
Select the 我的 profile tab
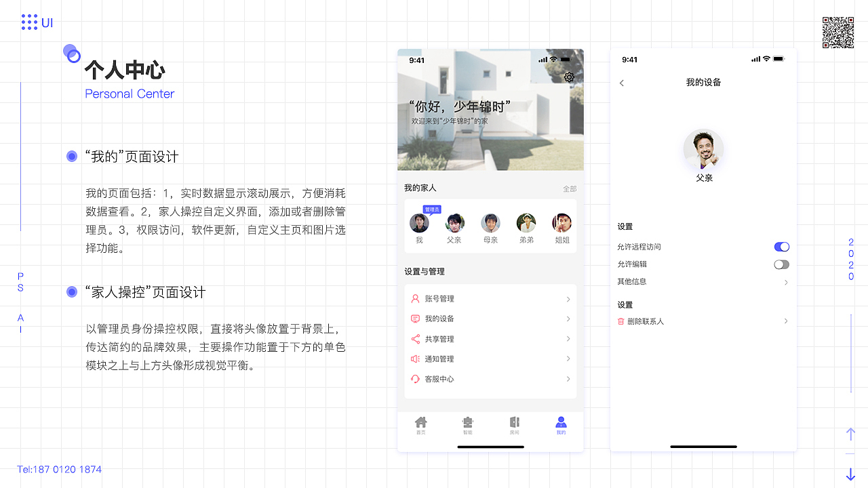(561, 426)
